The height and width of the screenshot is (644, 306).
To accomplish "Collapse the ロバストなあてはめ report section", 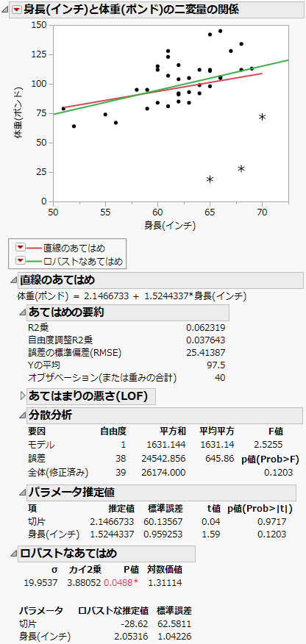I will point(13,554).
